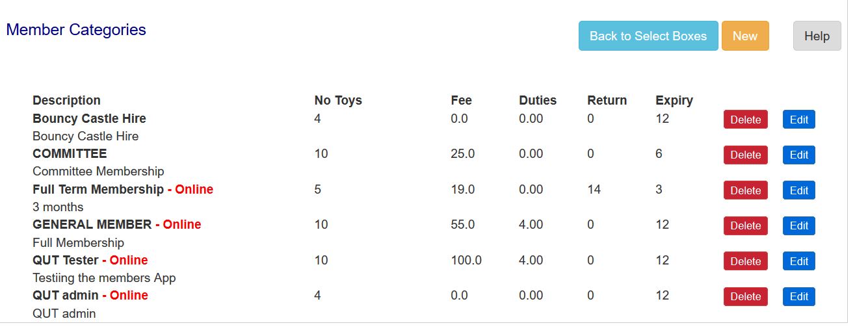868x334 pixels.
Task: Select the GENERAL MEMBER row title
Action: (92, 224)
